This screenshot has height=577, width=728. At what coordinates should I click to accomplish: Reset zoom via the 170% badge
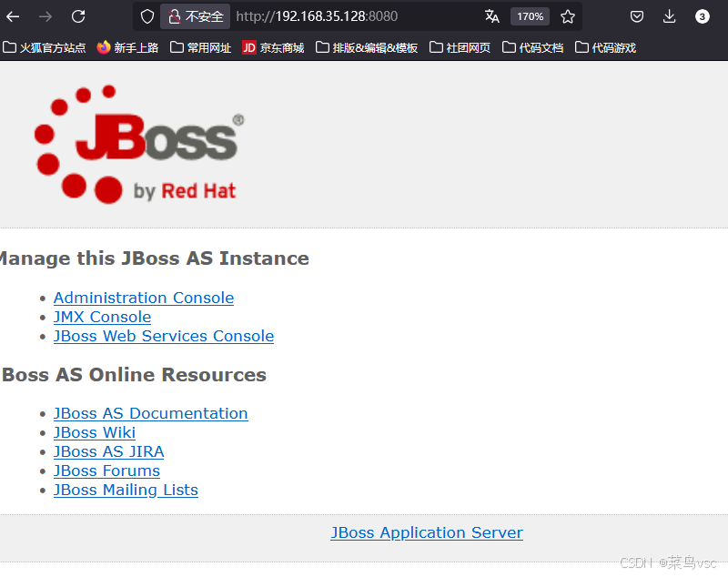click(x=530, y=16)
